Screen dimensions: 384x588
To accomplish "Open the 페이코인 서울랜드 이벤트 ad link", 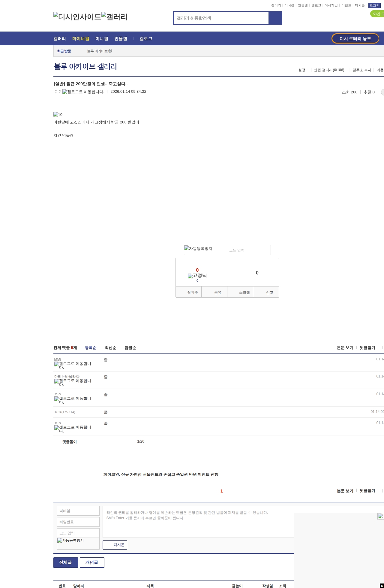I will (161, 474).
